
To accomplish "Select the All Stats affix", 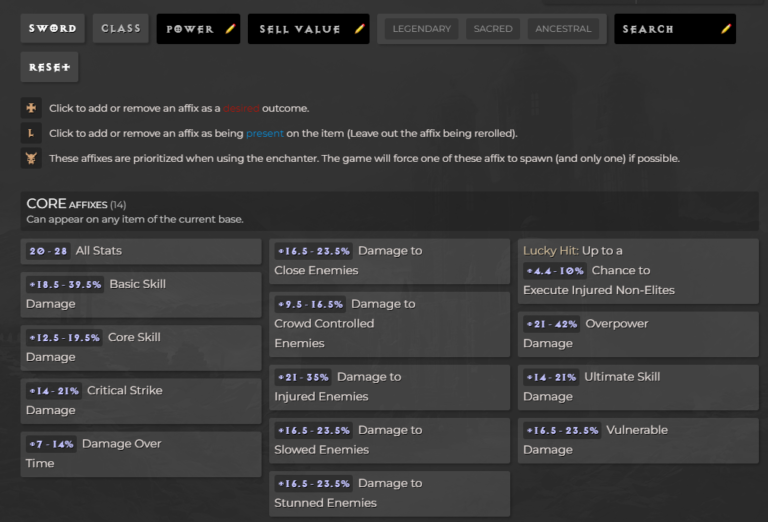I will click(x=141, y=251).
